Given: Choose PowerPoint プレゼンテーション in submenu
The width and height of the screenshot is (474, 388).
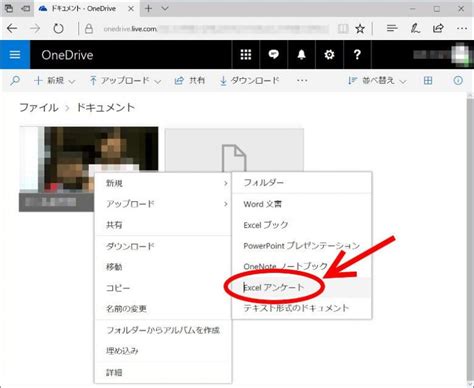Looking at the screenshot, I should pos(302,246).
